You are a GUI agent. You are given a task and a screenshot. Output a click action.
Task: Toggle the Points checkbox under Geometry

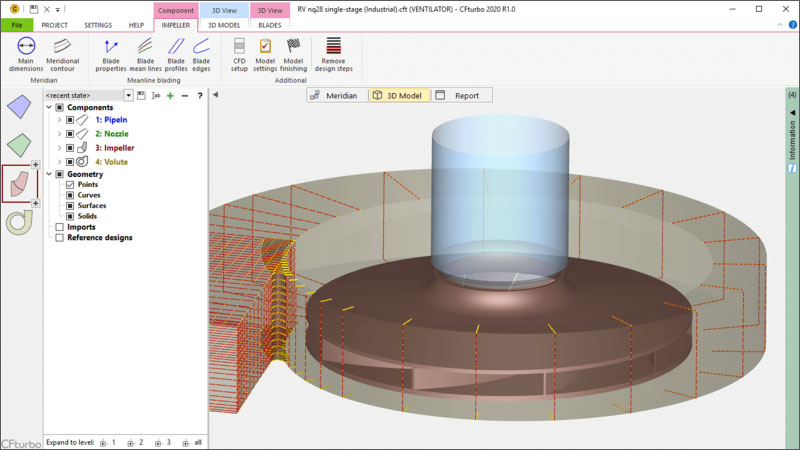pyautogui.click(x=69, y=185)
